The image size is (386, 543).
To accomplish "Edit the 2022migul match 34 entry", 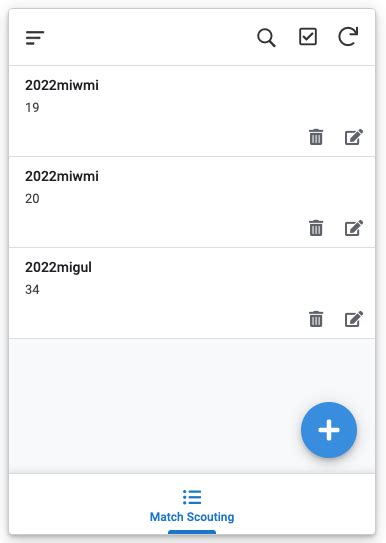I will [354, 319].
